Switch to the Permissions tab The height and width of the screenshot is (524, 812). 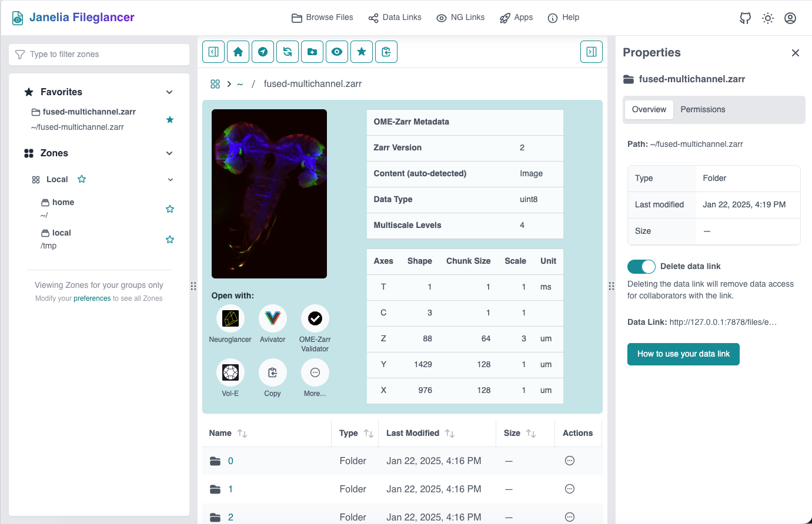(x=703, y=110)
